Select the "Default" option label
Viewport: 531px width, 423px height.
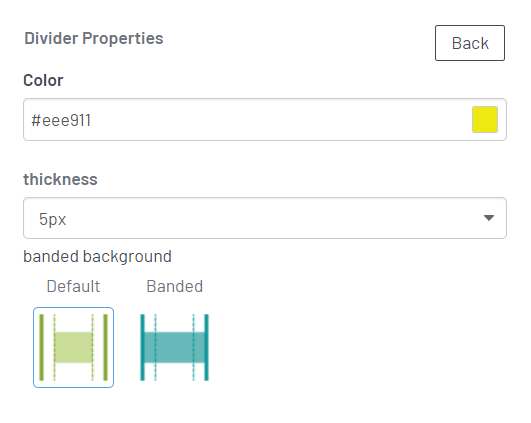pos(73,286)
